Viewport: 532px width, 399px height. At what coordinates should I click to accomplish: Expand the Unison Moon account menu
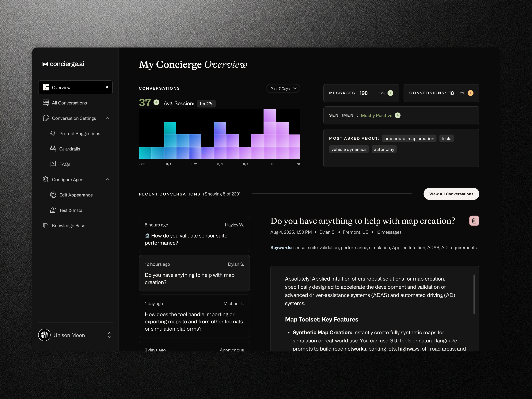coord(110,335)
